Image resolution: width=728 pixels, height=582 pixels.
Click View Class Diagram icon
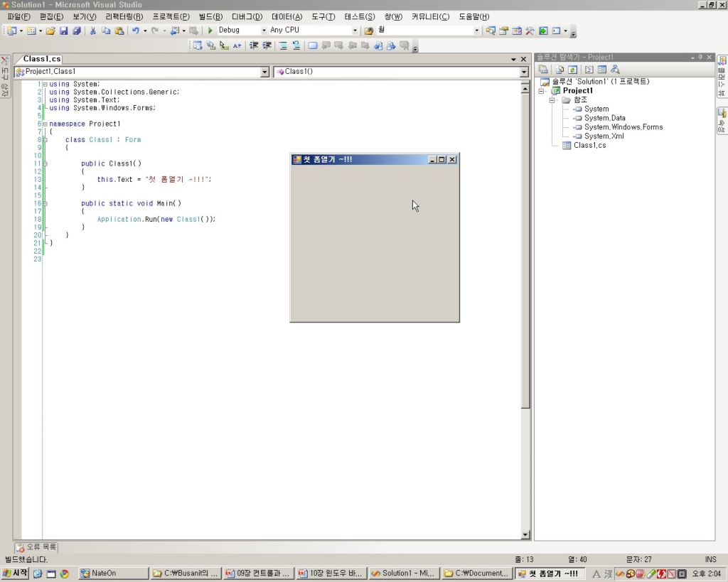(616, 70)
